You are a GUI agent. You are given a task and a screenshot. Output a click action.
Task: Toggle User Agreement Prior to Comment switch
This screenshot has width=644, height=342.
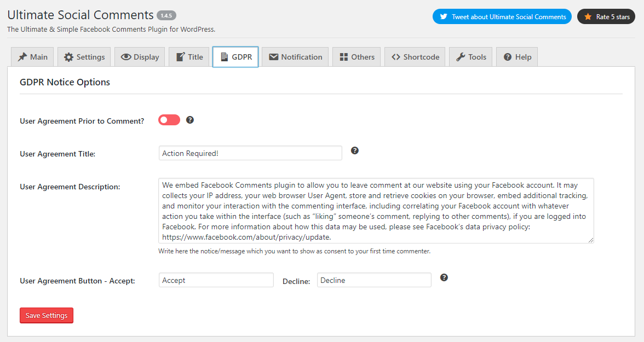click(x=169, y=120)
